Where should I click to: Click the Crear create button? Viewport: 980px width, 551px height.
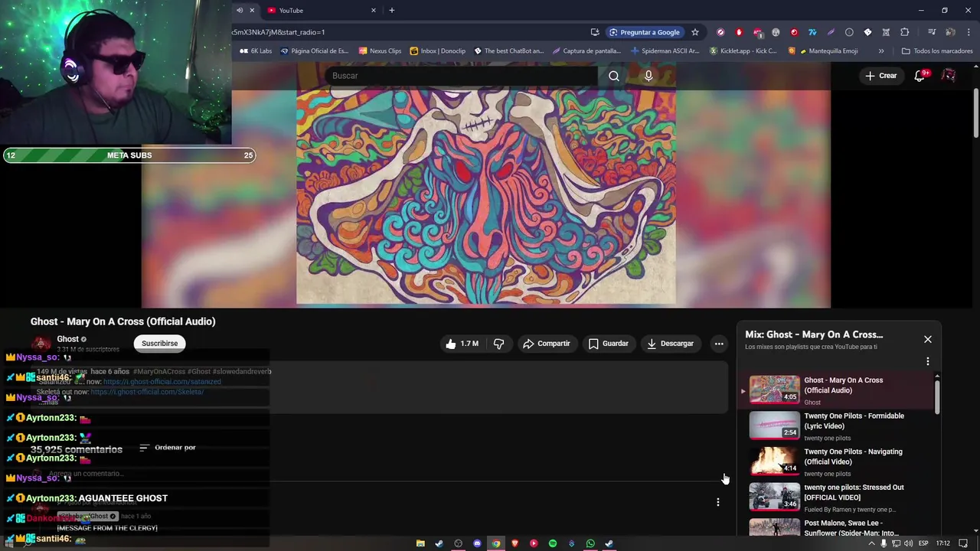coord(880,76)
